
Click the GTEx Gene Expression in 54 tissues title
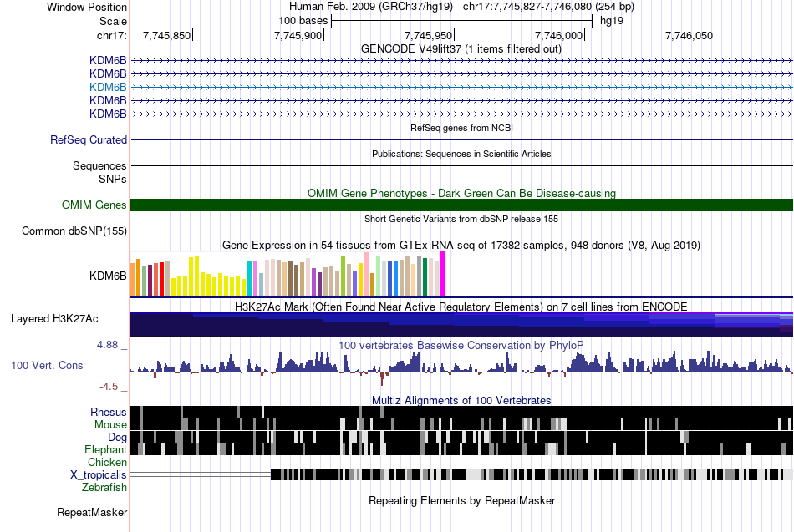click(x=461, y=245)
